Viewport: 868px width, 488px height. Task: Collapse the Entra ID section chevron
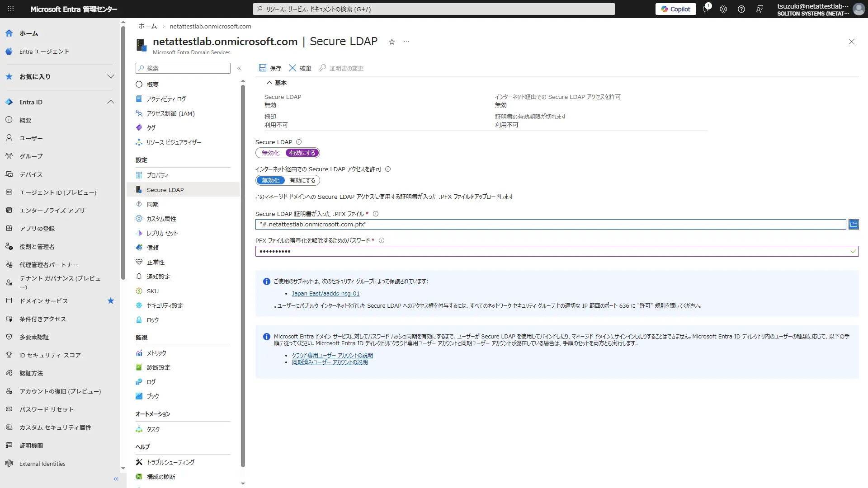[x=110, y=102]
